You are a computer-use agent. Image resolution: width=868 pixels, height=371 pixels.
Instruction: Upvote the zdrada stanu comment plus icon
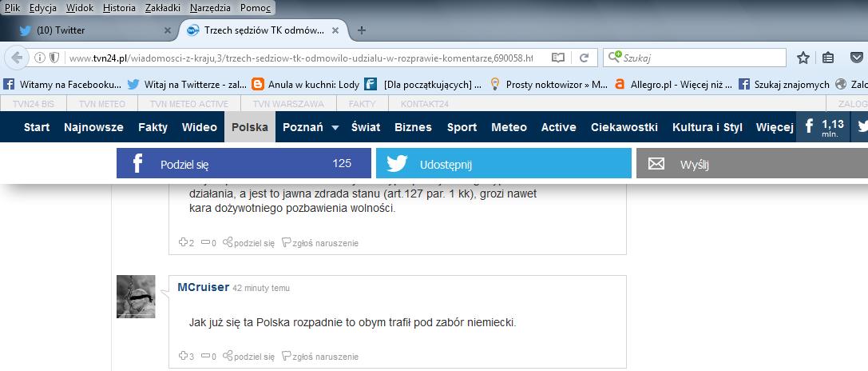tap(183, 242)
